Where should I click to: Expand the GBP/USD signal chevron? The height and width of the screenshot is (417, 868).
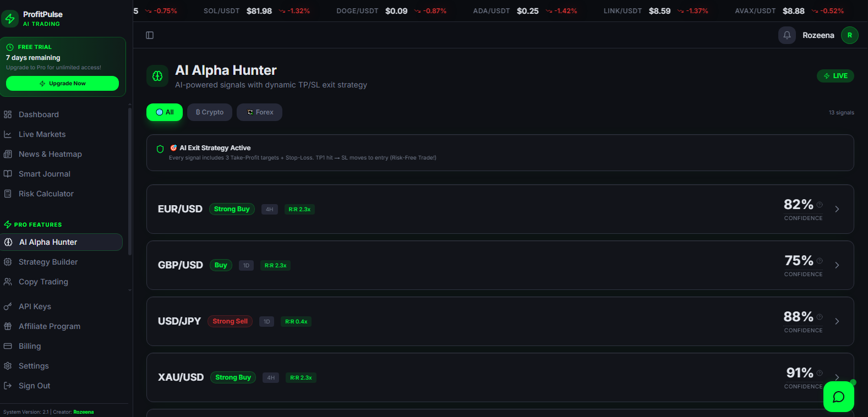837,265
